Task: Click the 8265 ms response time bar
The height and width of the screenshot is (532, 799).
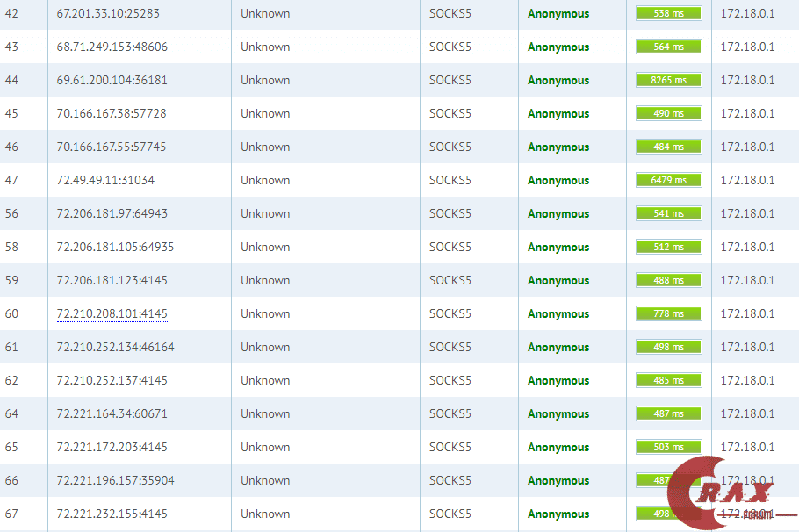Action: coord(669,80)
